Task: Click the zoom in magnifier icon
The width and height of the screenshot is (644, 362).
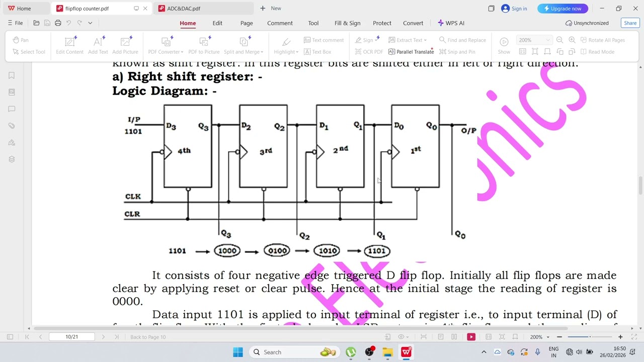Action: 572,40
